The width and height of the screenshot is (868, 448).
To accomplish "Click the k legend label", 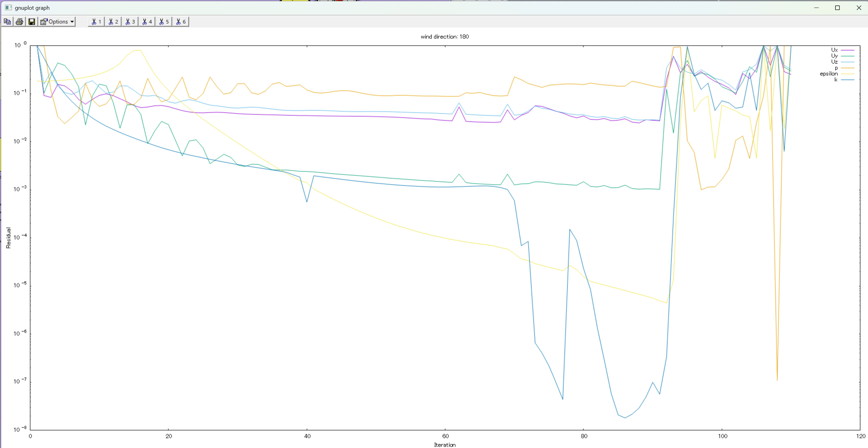I will pyautogui.click(x=836, y=80).
